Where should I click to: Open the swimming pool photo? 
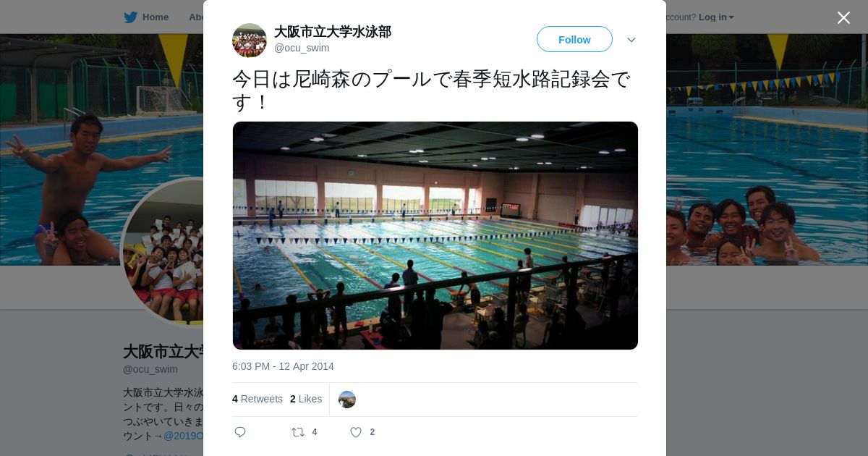click(435, 236)
